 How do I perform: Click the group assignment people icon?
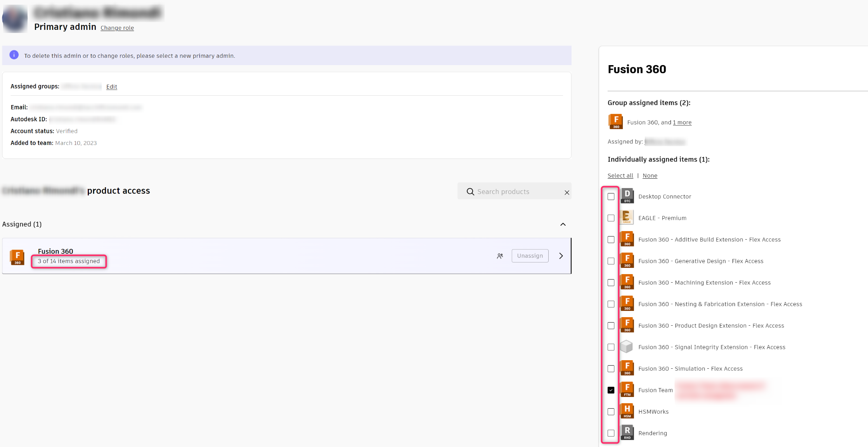[500, 256]
